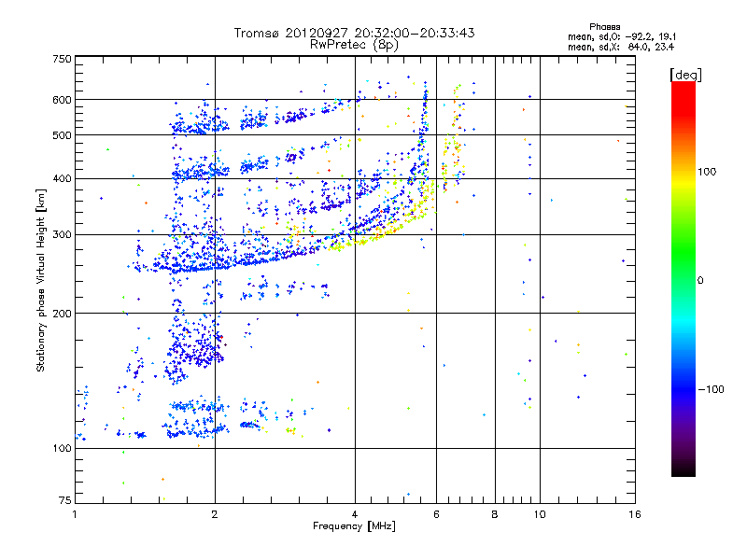Click the x-axis tick label '4'
747x560 pixels.
(355, 514)
